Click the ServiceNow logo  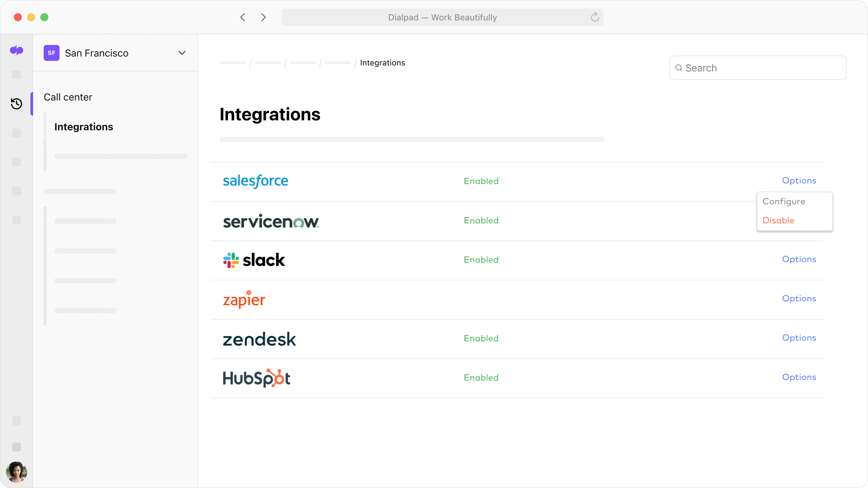click(x=271, y=221)
